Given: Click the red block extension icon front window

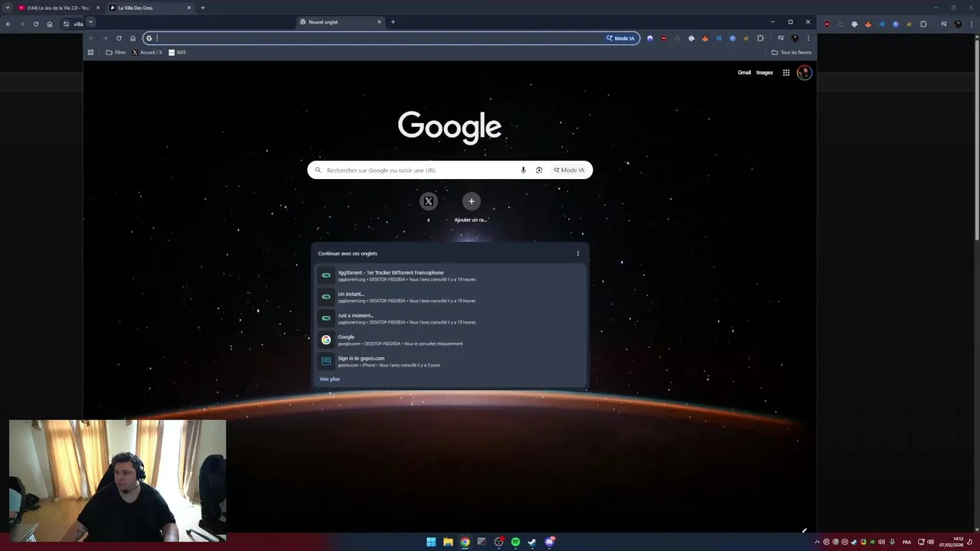Looking at the screenshot, I should 664,38.
